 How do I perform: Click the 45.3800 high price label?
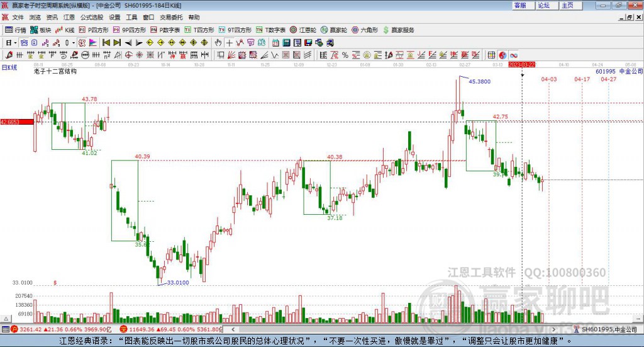click(x=479, y=81)
